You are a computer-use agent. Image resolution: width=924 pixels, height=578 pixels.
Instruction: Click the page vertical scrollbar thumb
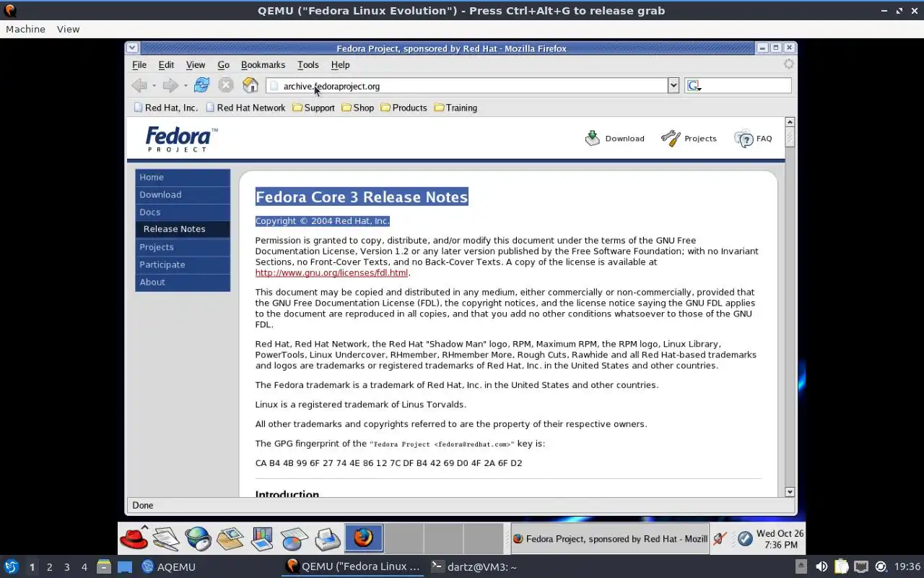click(x=789, y=137)
